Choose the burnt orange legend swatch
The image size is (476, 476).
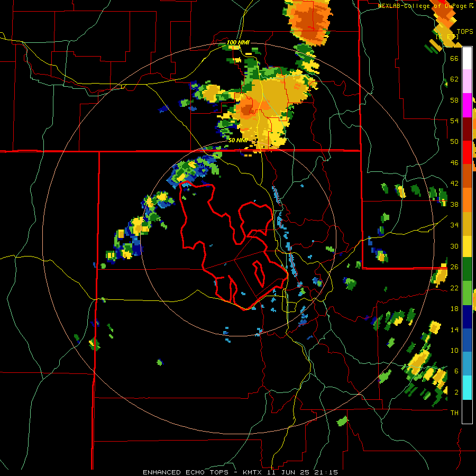(x=467, y=176)
